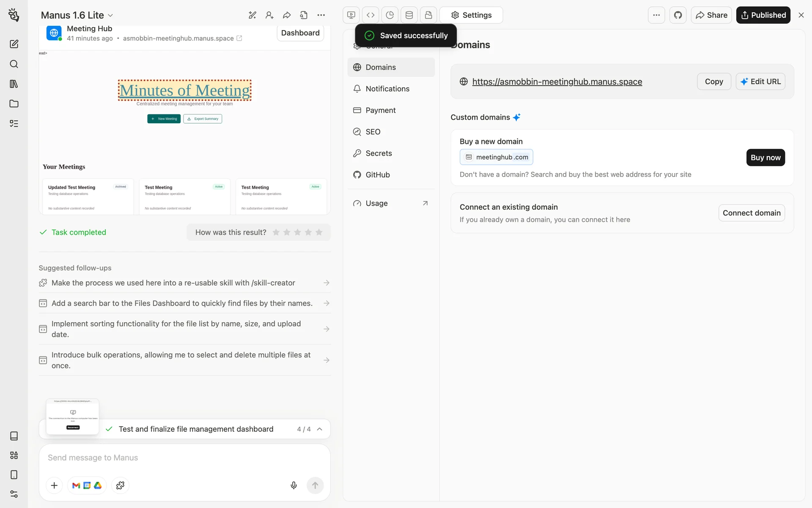Image resolution: width=812 pixels, height=508 pixels.
Task: Click the plus attachment button in message box
Action: coord(54,485)
